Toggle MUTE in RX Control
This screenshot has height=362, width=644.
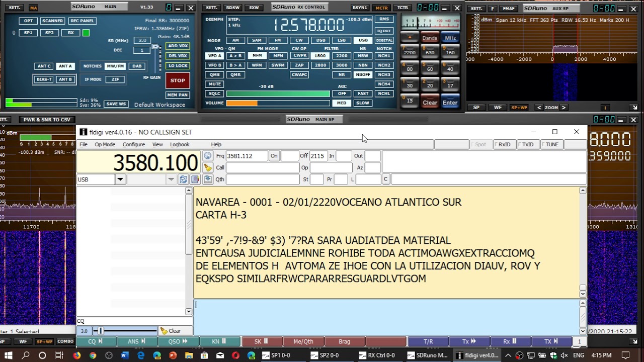pyautogui.click(x=215, y=84)
